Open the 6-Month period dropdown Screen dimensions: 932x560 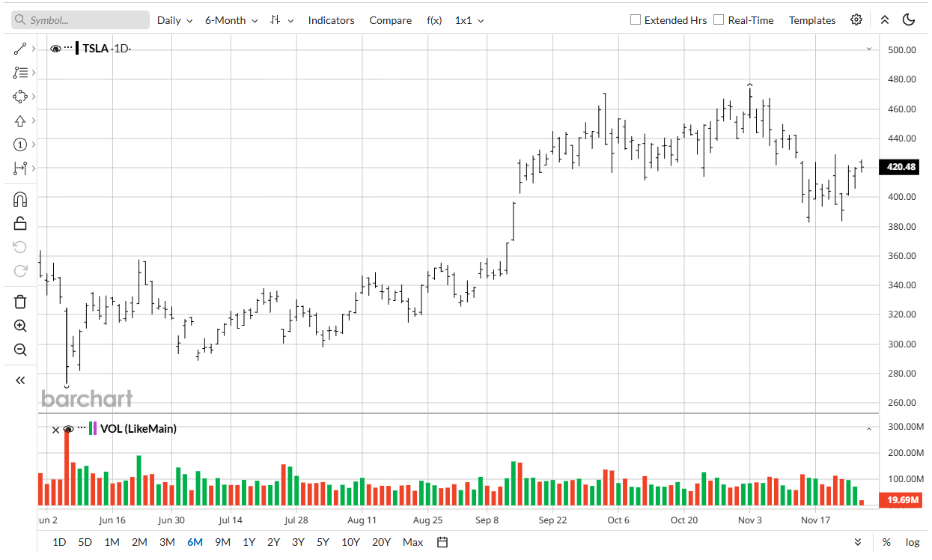click(x=231, y=20)
